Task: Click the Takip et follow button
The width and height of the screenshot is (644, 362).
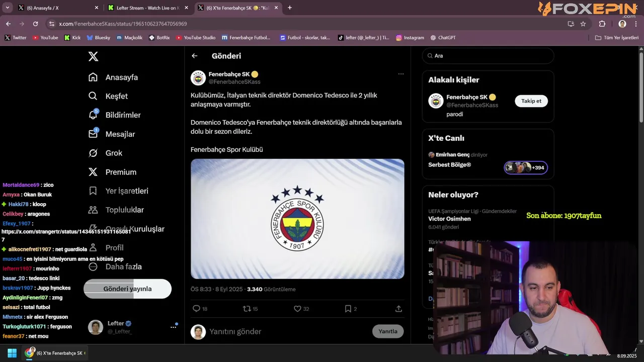Action: click(x=531, y=101)
